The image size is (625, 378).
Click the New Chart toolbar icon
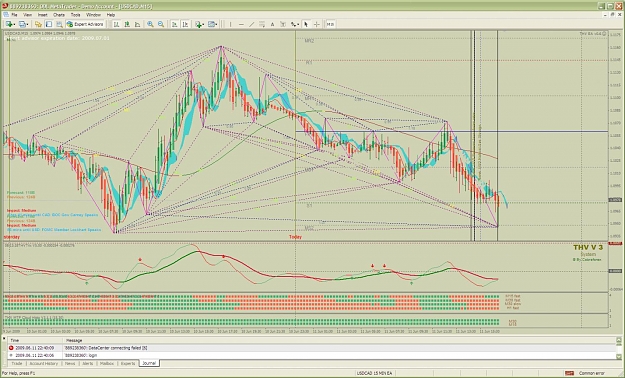click(x=9, y=24)
